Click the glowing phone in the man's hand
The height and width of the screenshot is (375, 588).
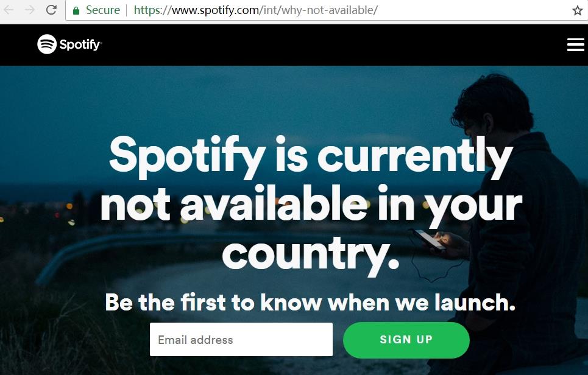[x=428, y=240]
